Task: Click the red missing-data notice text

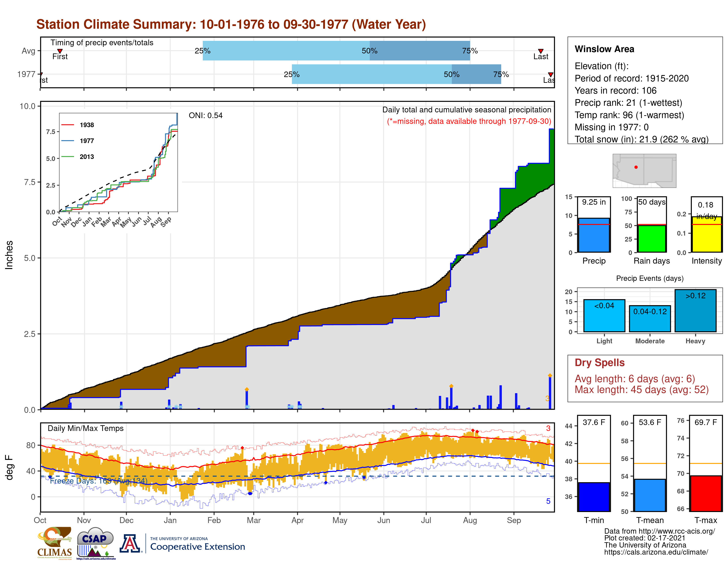Action: pyautogui.click(x=469, y=121)
